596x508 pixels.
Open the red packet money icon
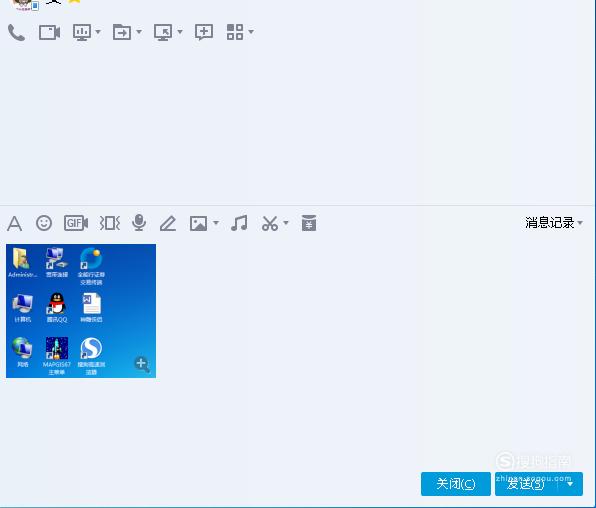click(x=309, y=223)
